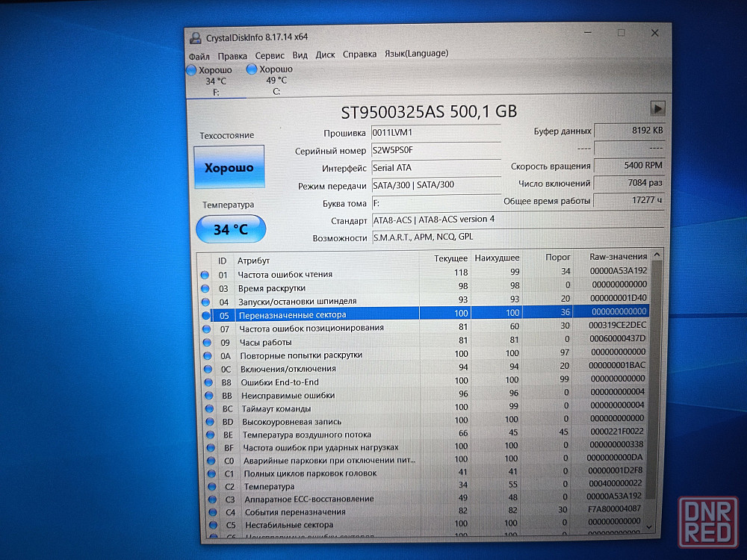Viewport: 747px width, 560px height.
Task: Open the Вид menu
Action: click(x=300, y=55)
